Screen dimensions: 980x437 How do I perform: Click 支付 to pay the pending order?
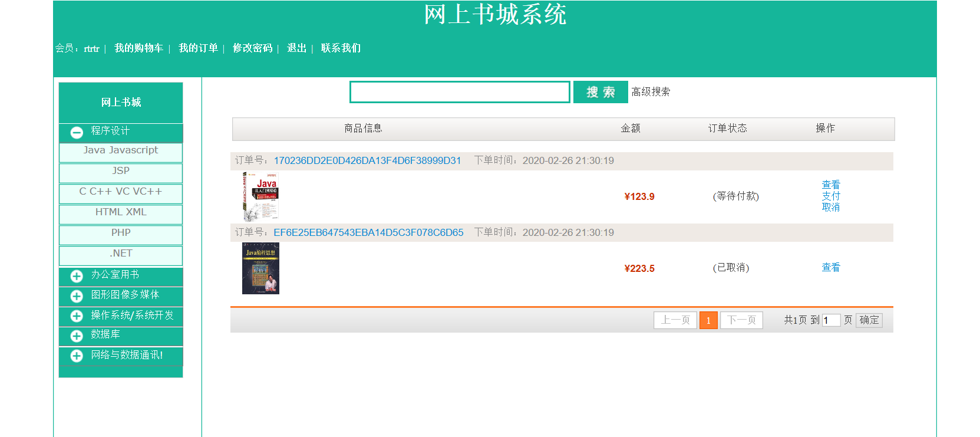click(x=831, y=196)
